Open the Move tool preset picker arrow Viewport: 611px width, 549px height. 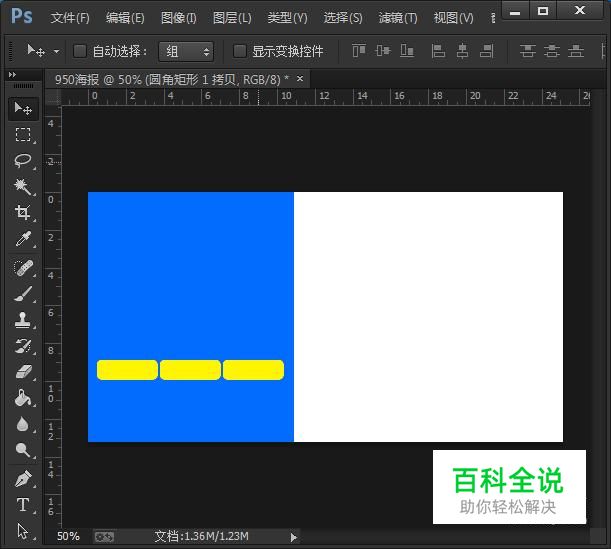click(x=56, y=51)
